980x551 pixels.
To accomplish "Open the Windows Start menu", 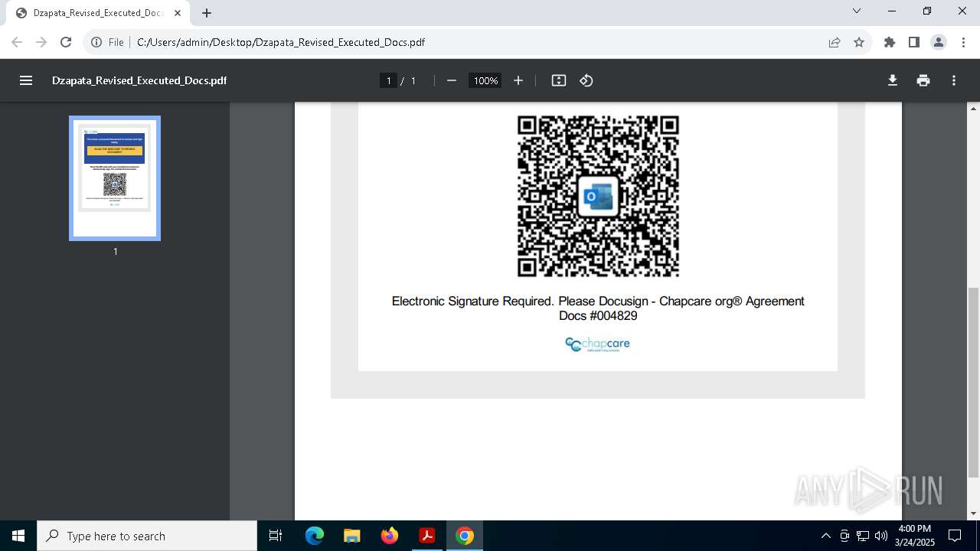I will [18, 536].
